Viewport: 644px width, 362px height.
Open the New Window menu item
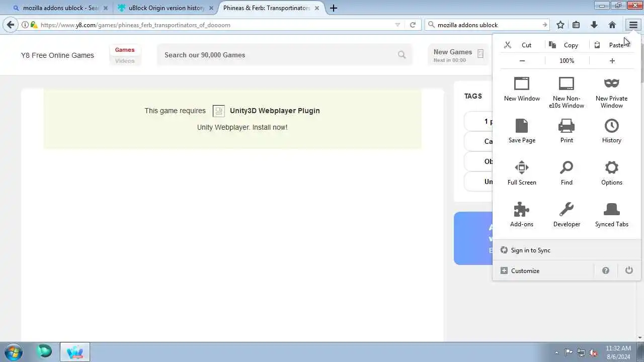522,89
